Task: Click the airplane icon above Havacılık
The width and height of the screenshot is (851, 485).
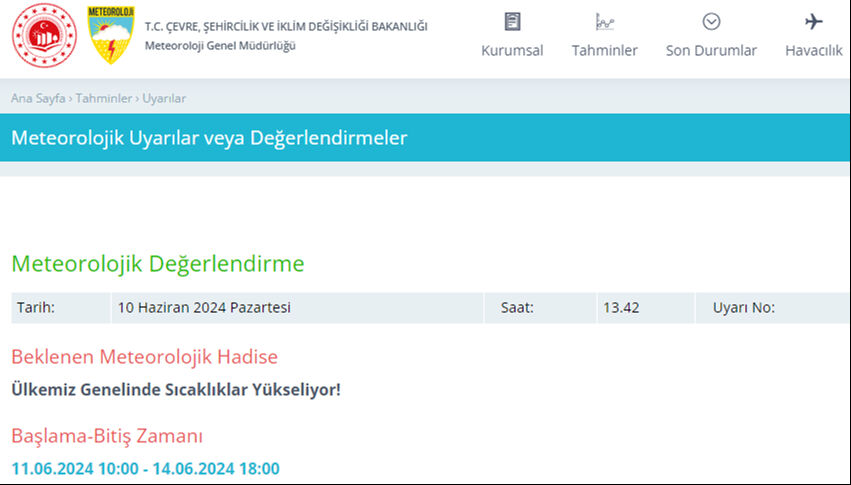Action: (x=813, y=21)
